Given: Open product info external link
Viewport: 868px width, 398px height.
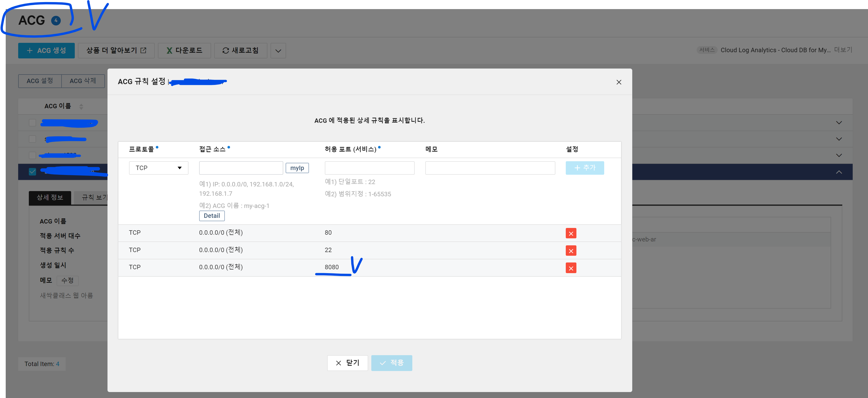Looking at the screenshot, I should pyautogui.click(x=116, y=51).
